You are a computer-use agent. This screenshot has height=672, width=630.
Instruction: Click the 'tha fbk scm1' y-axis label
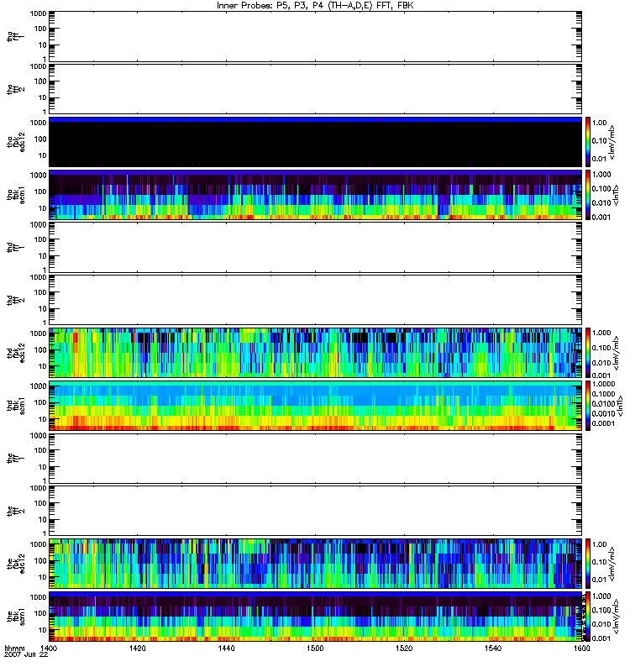pyautogui.click(x=16, y=195)
